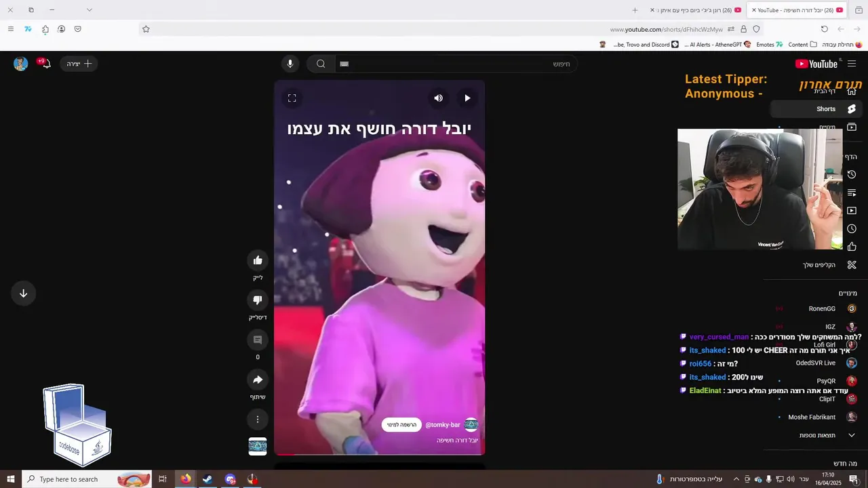Show hidden system tray icons
The width and height of the screenshot is (868, 488).
tap(736, 479)
